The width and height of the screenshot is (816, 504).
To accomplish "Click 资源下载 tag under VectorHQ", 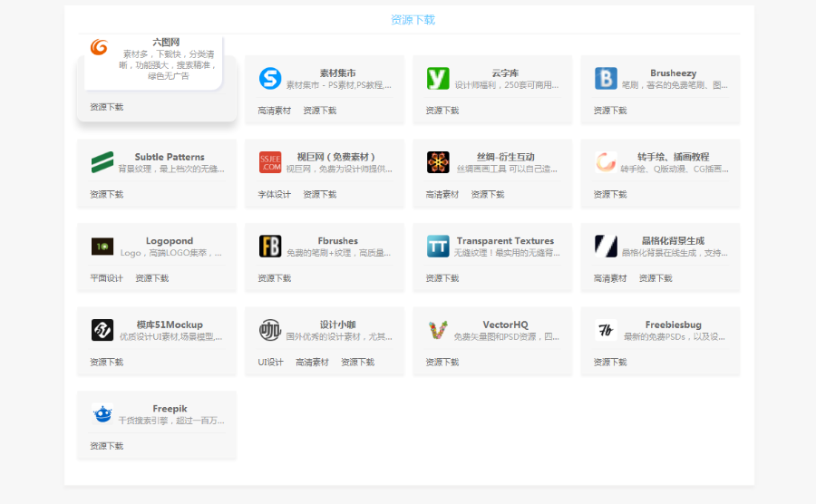I will coord(442,363).
